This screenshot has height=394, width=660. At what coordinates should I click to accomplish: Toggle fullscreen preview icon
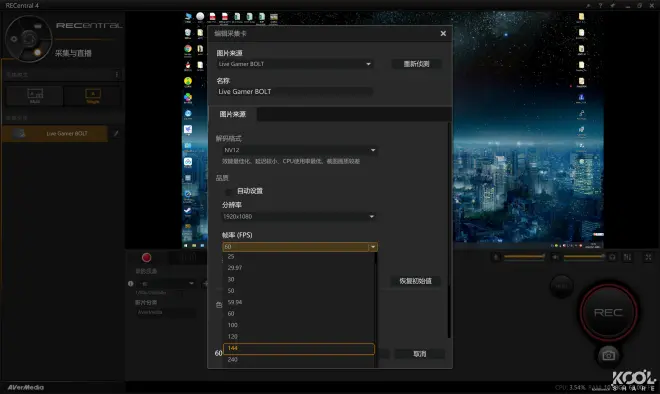point(648,257)
